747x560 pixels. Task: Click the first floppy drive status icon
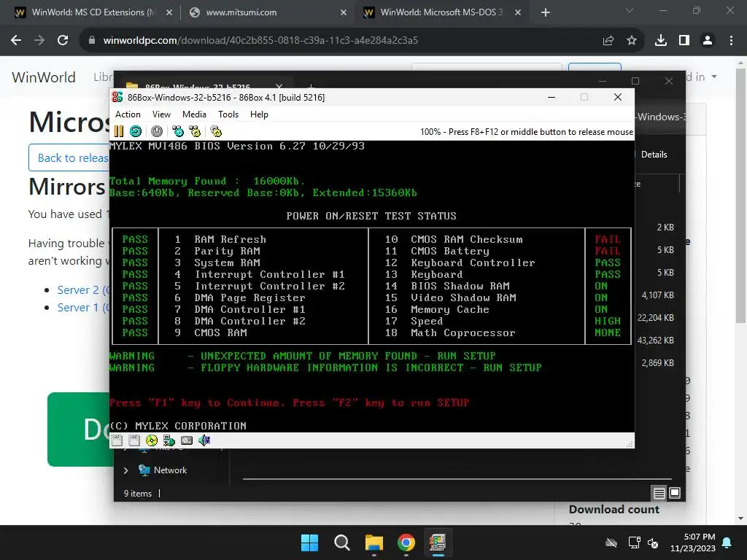coord(117,440)
